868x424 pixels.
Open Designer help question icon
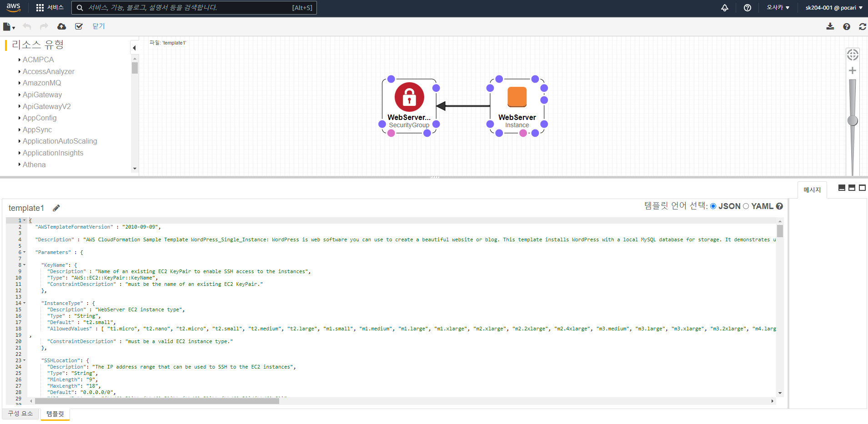pyautogui.click(x=846, y=27)
